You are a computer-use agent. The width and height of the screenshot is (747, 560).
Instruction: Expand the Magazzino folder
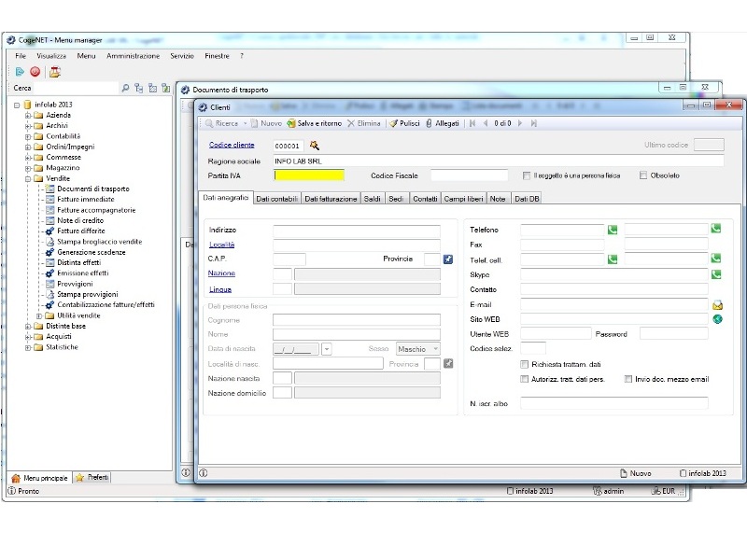tap(28, 168)
